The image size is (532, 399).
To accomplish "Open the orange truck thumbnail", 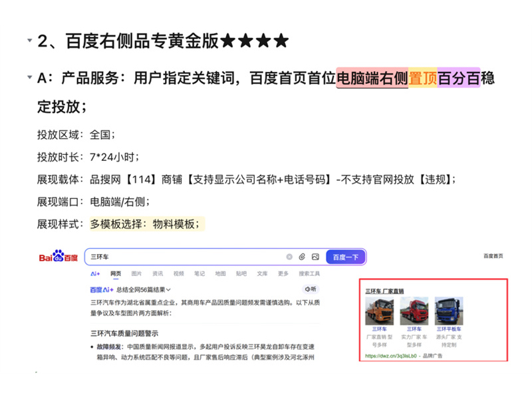I will coord(379,311).
